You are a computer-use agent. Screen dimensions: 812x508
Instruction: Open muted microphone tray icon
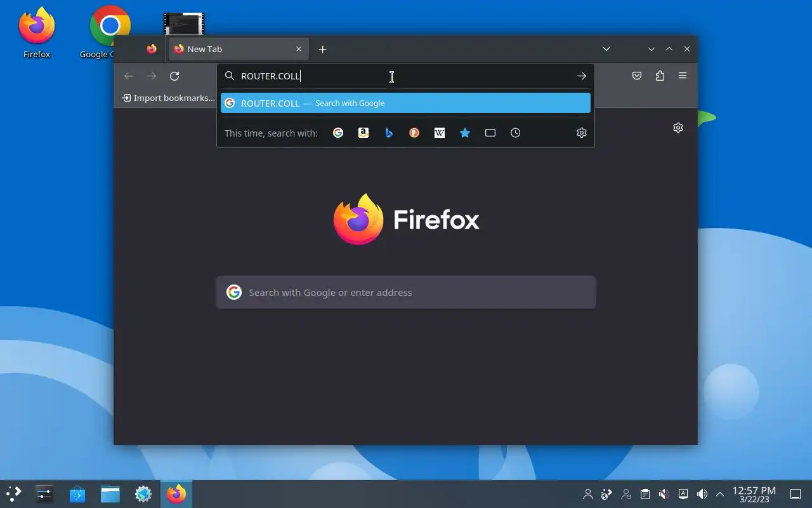point(664,494)
